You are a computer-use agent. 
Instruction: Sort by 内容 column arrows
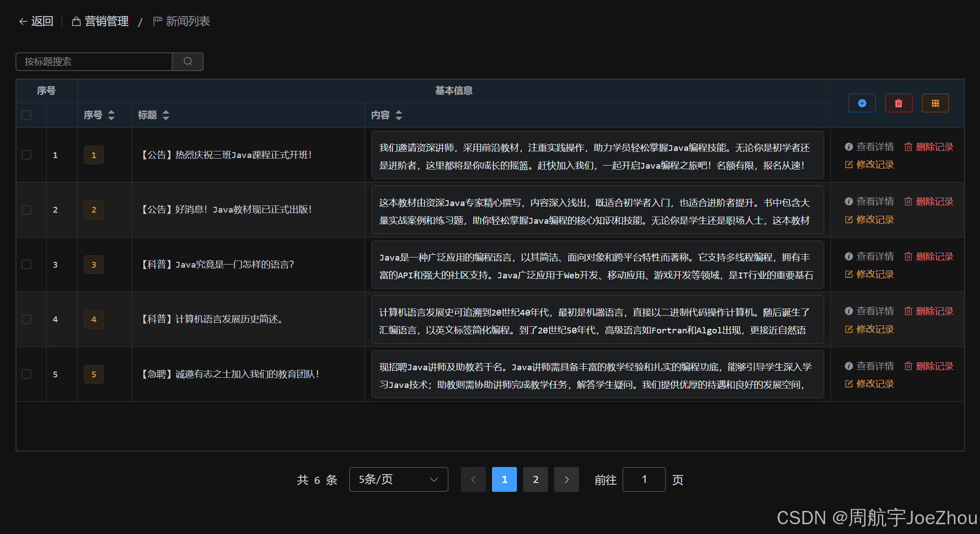(399, 115)
